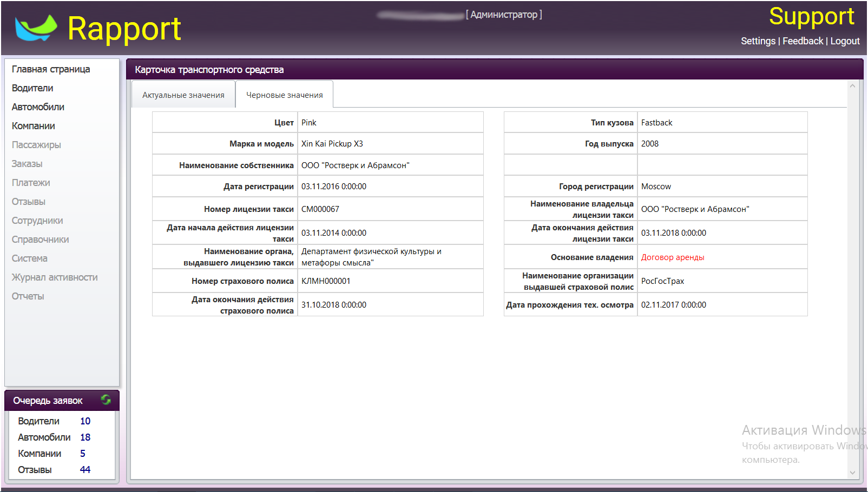Click the Номер страхового полиса label
Image resolution: width=868 pixels, height=492 pixels.
click(242, 281)
